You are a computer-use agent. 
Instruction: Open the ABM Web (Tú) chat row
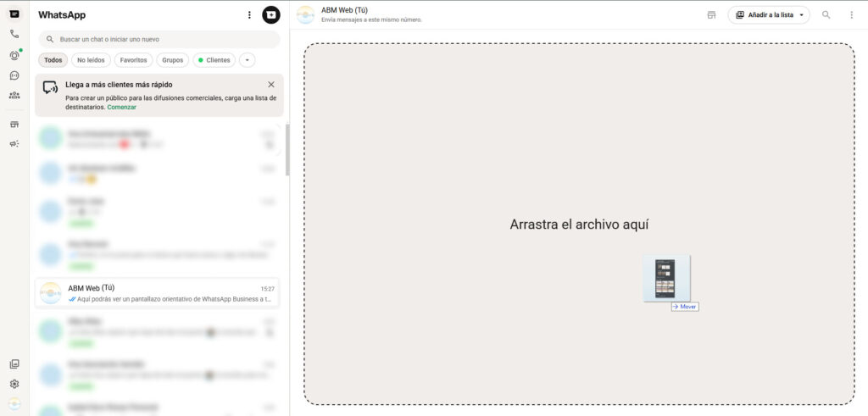point(157,292)
